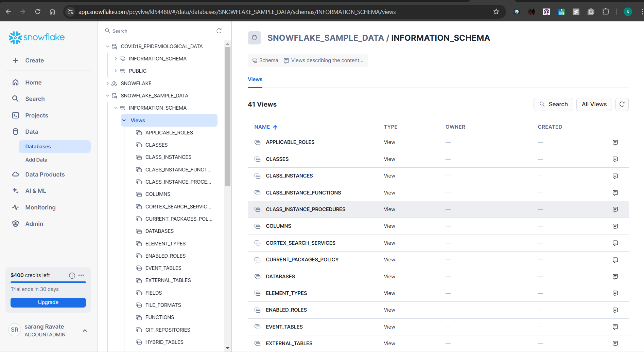Collapse SNOWFLAKE_SAMPLE_DATA database
644x352 pixels.
coord(107,96)
